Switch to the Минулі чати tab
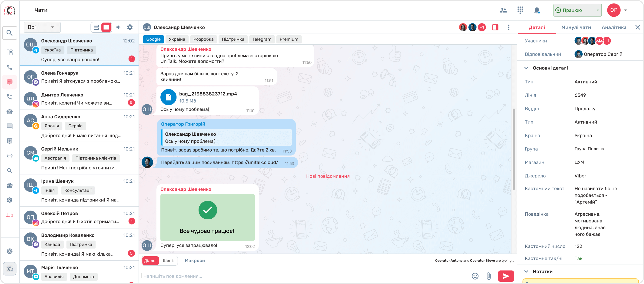The width and height of the screenshot is (644, 284). point(576,27)
